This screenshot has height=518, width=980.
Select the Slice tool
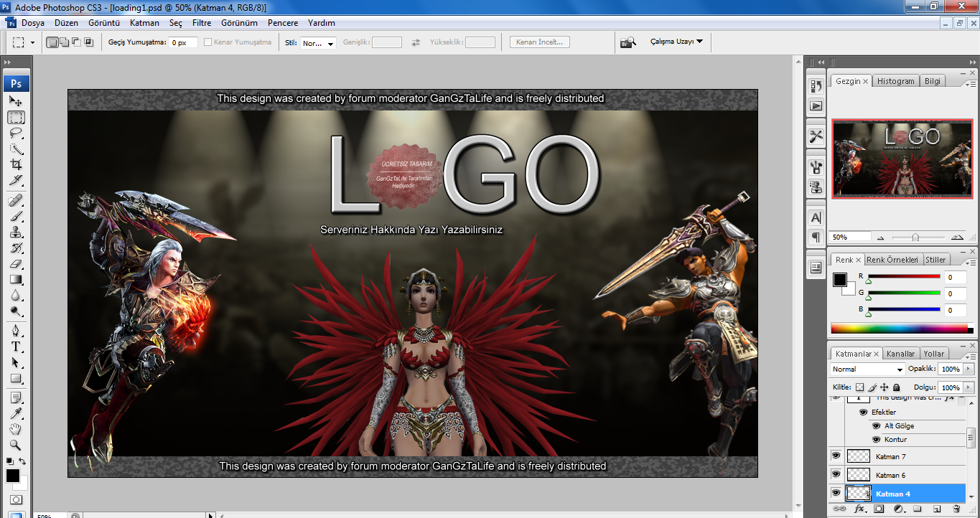[16, 179]
